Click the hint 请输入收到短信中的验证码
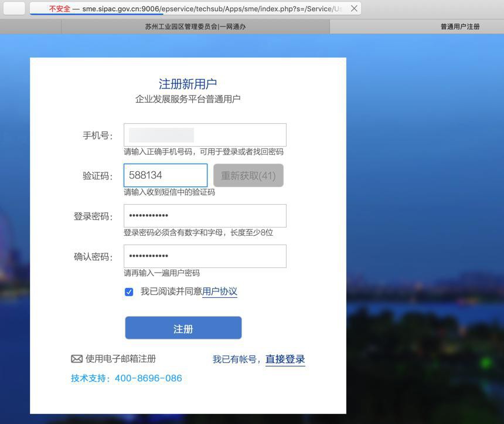The image size is (504, 424). 169,192
